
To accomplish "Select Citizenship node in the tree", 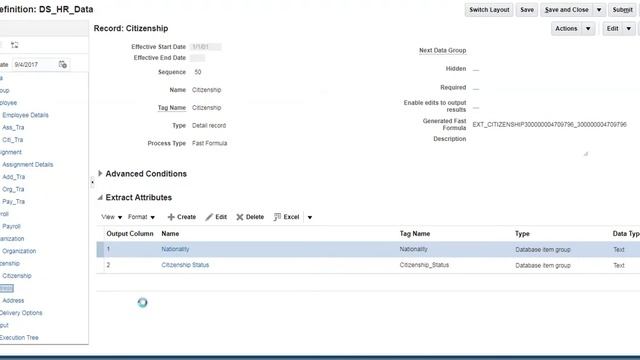I will click(17, 276).
